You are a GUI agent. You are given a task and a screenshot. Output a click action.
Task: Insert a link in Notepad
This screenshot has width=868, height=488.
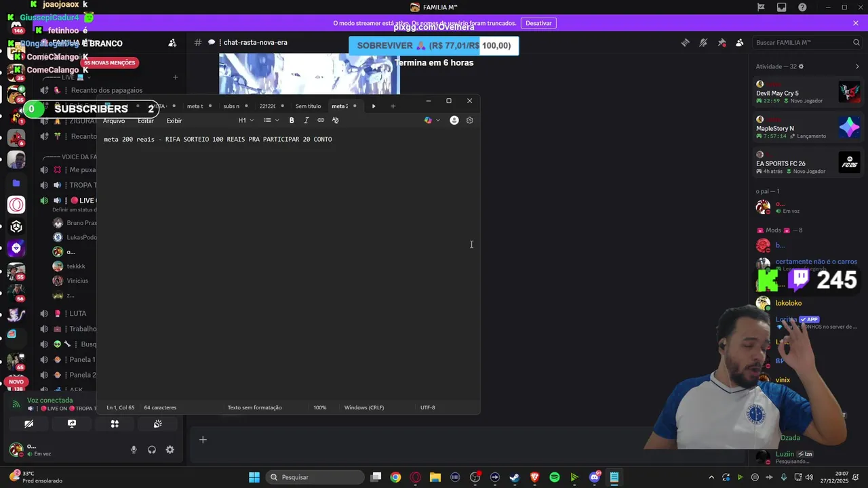[x=321, y=120]
